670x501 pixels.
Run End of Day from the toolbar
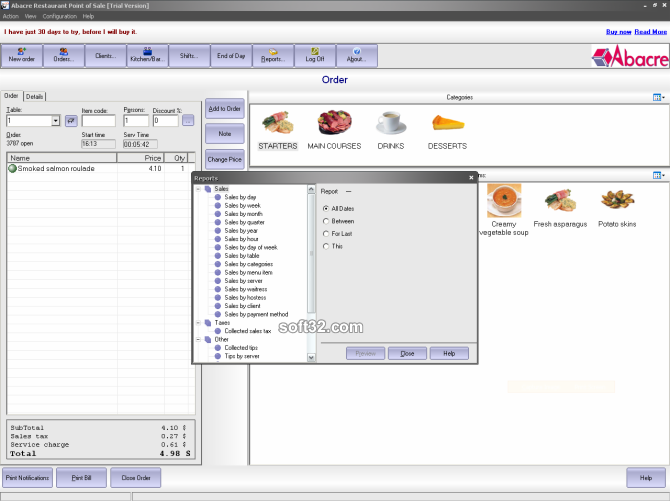(x=231, y=56)
